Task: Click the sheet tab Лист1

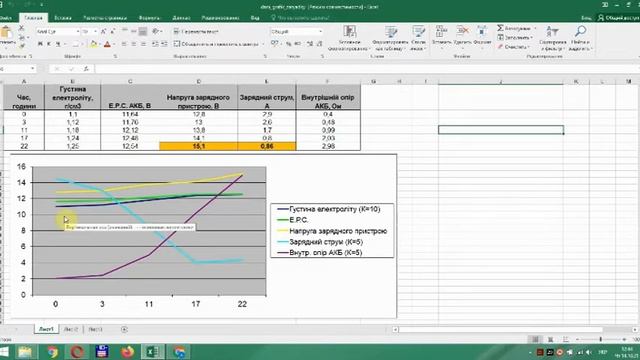Action: pyautogui.click(x=46, y=329)
